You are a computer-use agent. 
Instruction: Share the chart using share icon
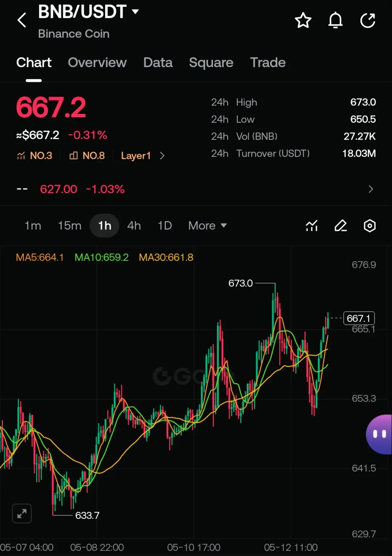(368, 20)
